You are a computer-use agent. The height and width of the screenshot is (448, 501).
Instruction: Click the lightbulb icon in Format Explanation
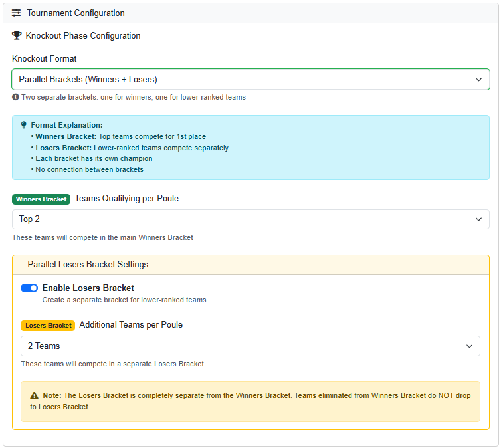point(24,125)
